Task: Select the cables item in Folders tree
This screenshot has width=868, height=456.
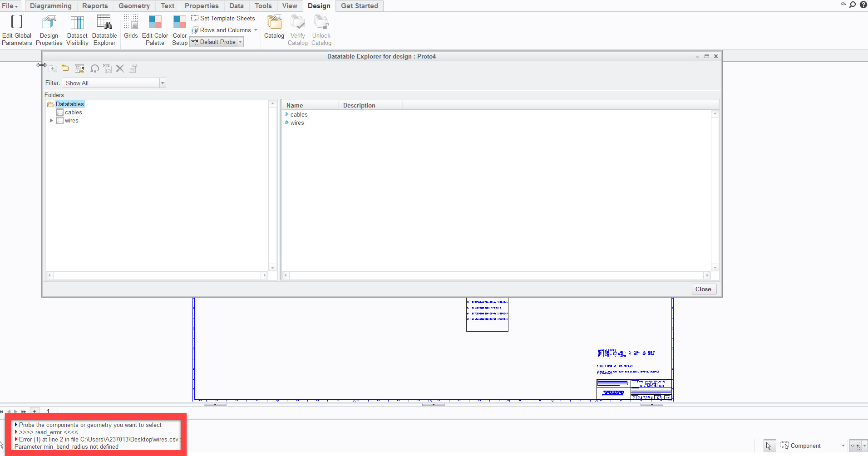Action: click(74, 112)
